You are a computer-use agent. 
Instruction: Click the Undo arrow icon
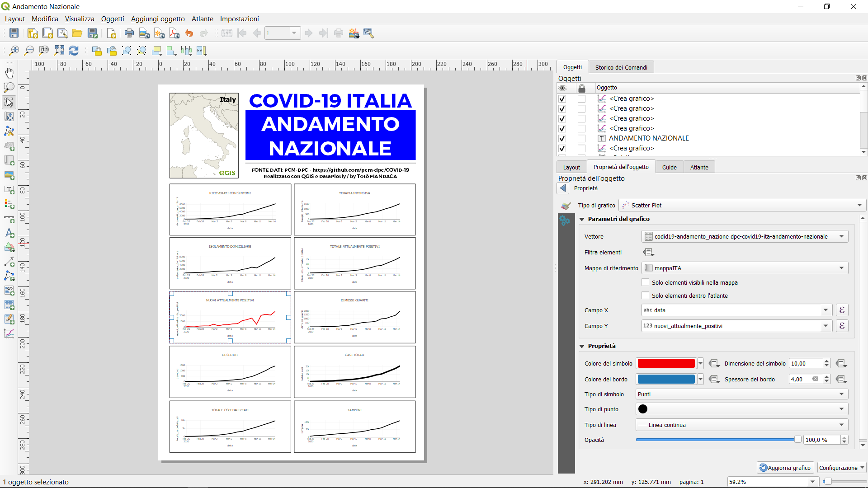click(189, 33)
